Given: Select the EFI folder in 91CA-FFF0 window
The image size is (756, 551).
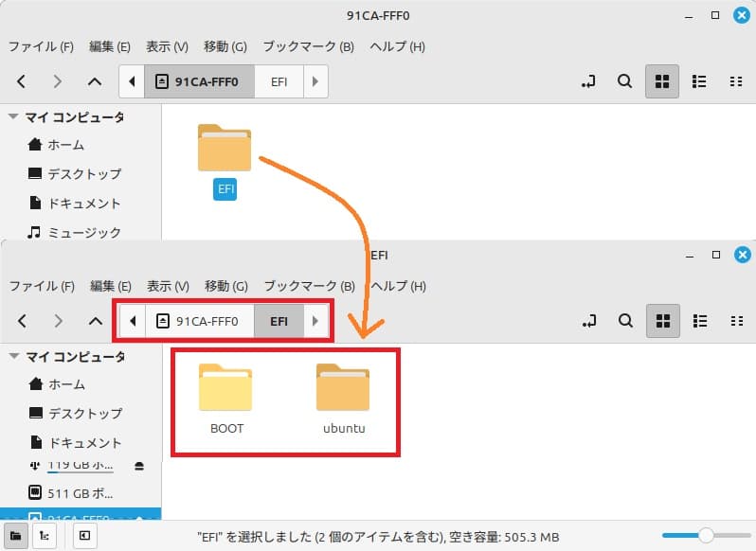Looking at the screenshot, I should [x=225, y=161].
